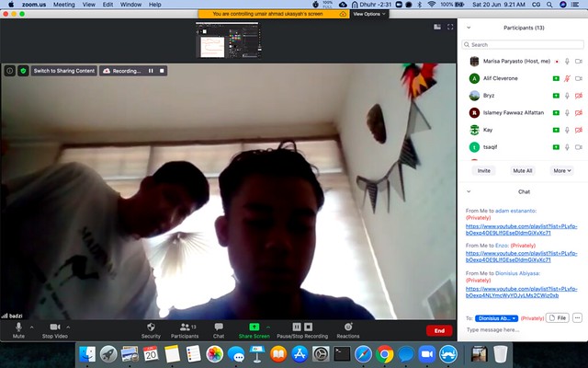Open the More dropdown in Participants panel
The width and height of the screenshot is (588, 368).
[x=560, y=170]
